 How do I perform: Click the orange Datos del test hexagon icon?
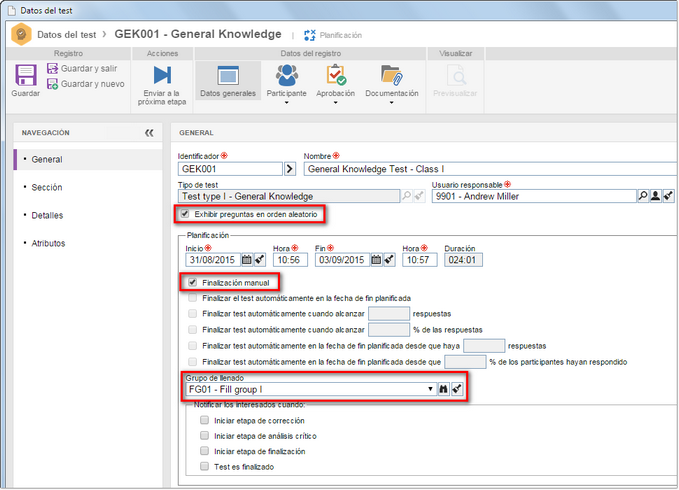pos(21,34)
